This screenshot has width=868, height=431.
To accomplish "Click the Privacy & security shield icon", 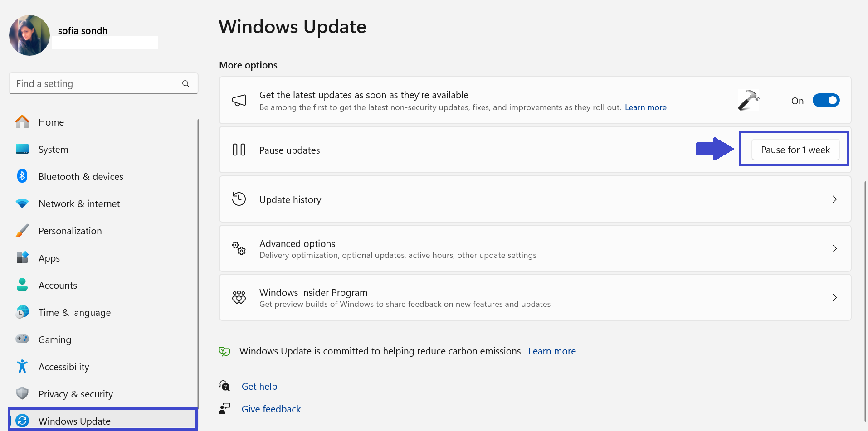I will click(x=22, y=393).
